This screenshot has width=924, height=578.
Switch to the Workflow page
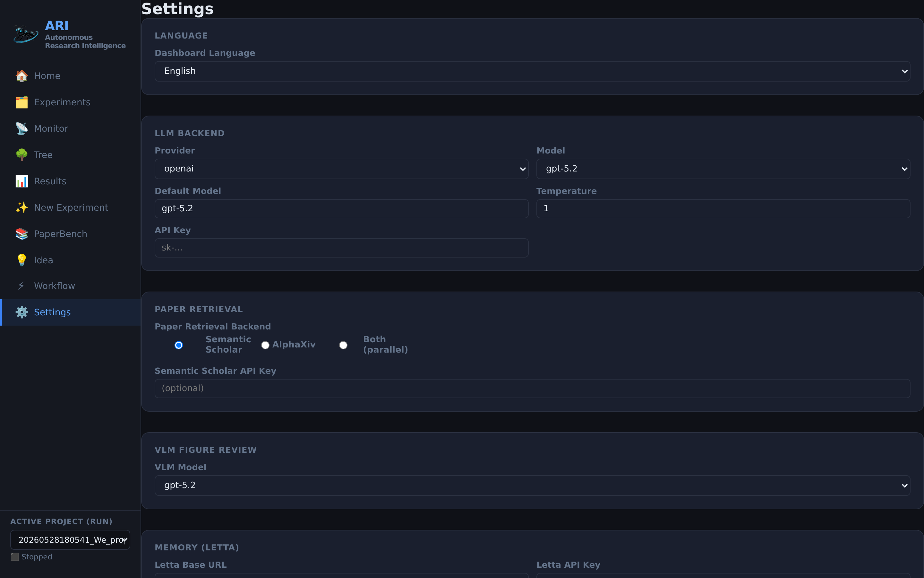point(71,286)
